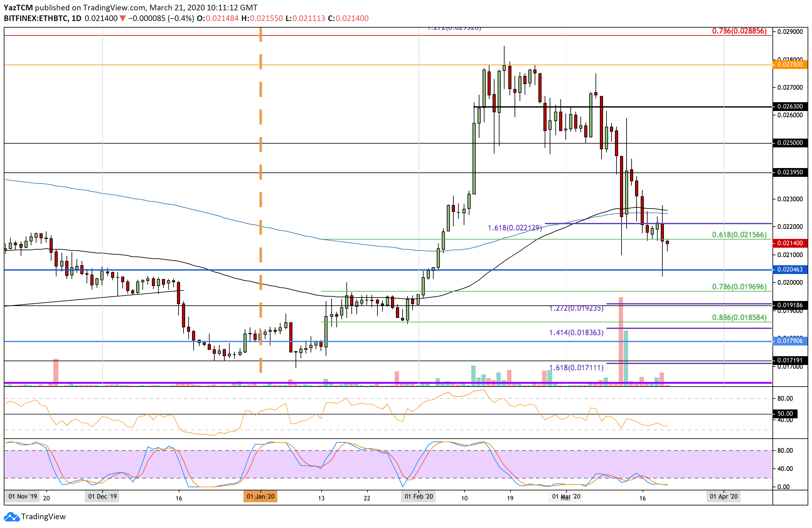Click the red down-triangle price change indicator
This screenshot has width=812, height=528.
pos(122,18)
